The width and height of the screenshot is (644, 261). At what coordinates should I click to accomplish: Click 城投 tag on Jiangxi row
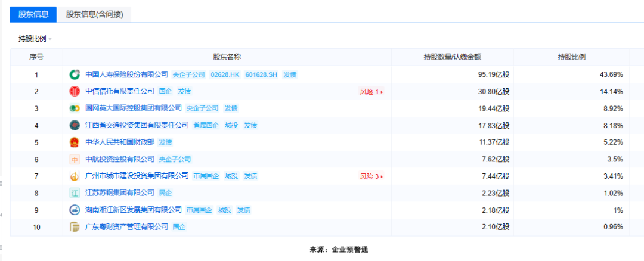click(231, 125)
